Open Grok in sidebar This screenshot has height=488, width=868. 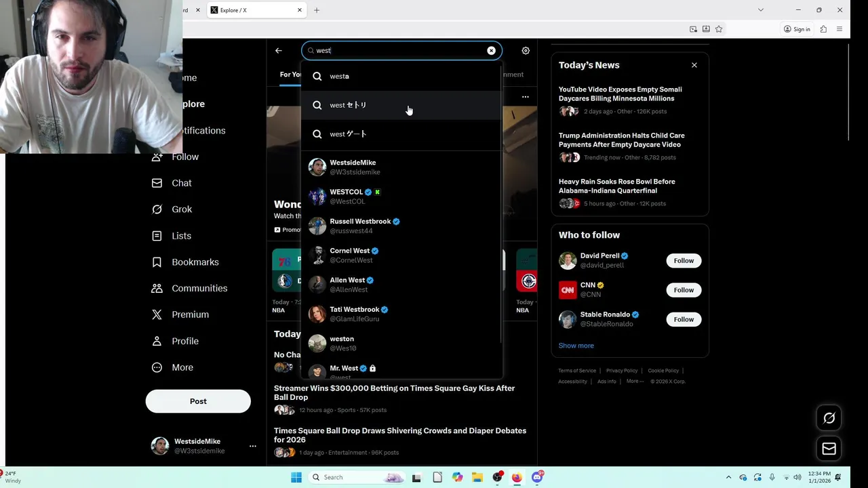[x=172, y=209]
